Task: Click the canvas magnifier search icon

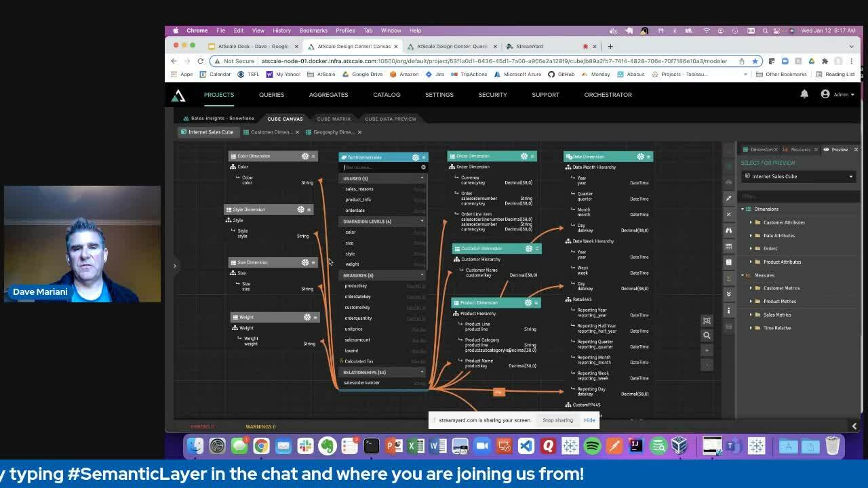Action: [x=707, y=335]
